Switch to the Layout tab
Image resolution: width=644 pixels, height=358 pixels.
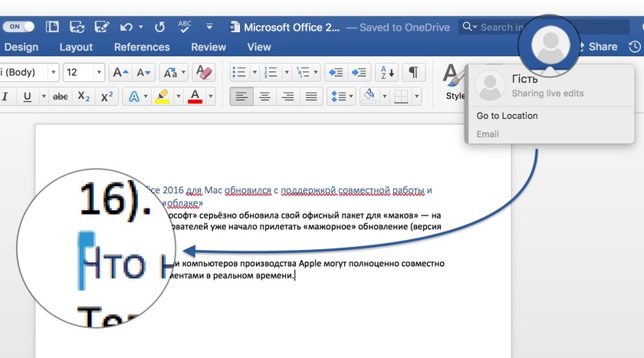coord(76,47)
